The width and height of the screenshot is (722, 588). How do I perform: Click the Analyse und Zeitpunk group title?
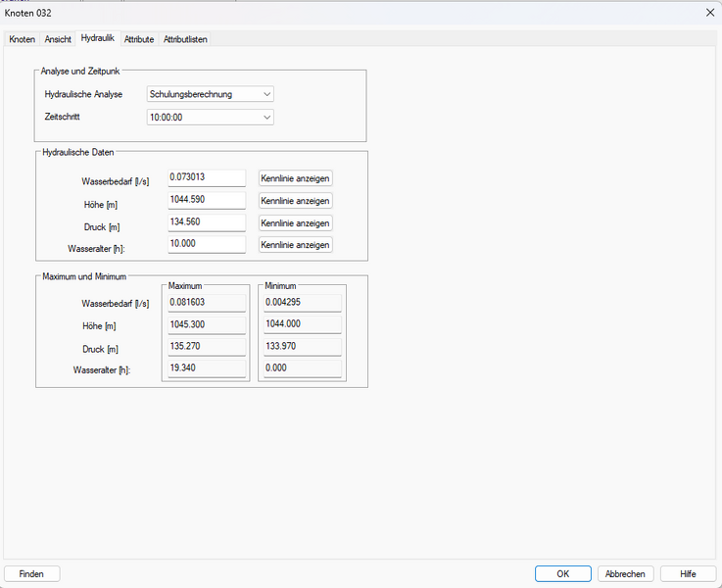[x=80, y=72]
